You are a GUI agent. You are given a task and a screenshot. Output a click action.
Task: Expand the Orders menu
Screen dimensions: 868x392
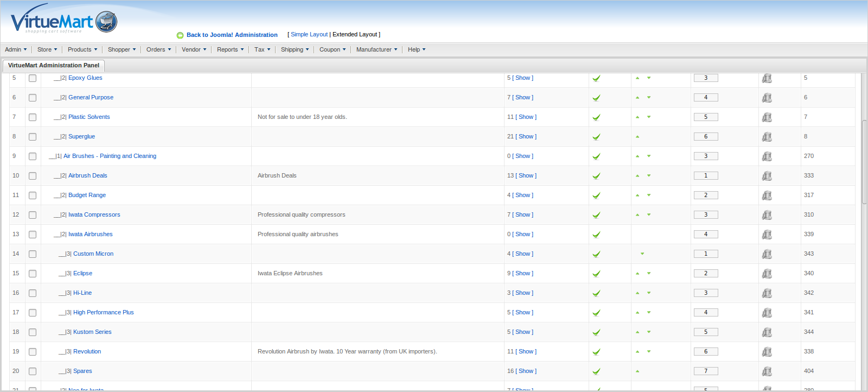click(158, 49)
